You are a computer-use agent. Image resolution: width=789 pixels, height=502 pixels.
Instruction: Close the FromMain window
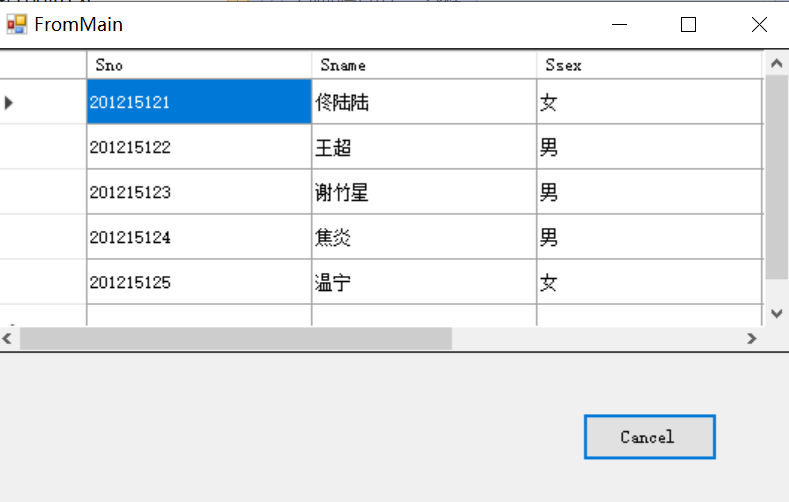pyautogui.click(x=759, y=24)
